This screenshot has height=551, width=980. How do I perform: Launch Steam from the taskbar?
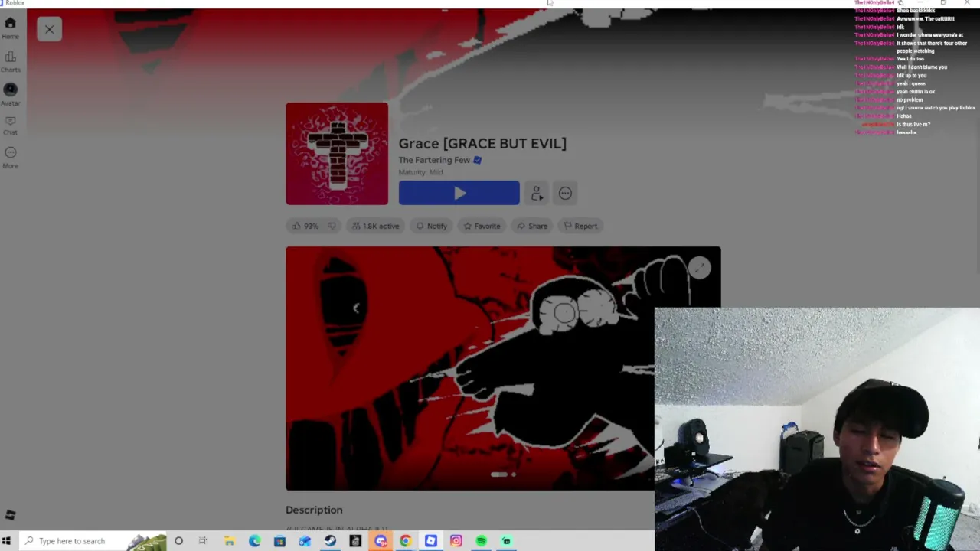tap(330, 541)
